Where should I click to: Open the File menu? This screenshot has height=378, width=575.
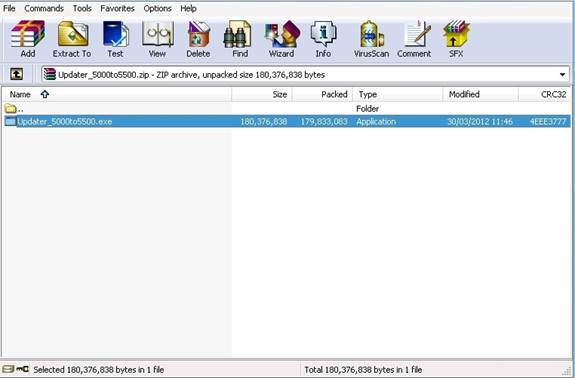9,8
